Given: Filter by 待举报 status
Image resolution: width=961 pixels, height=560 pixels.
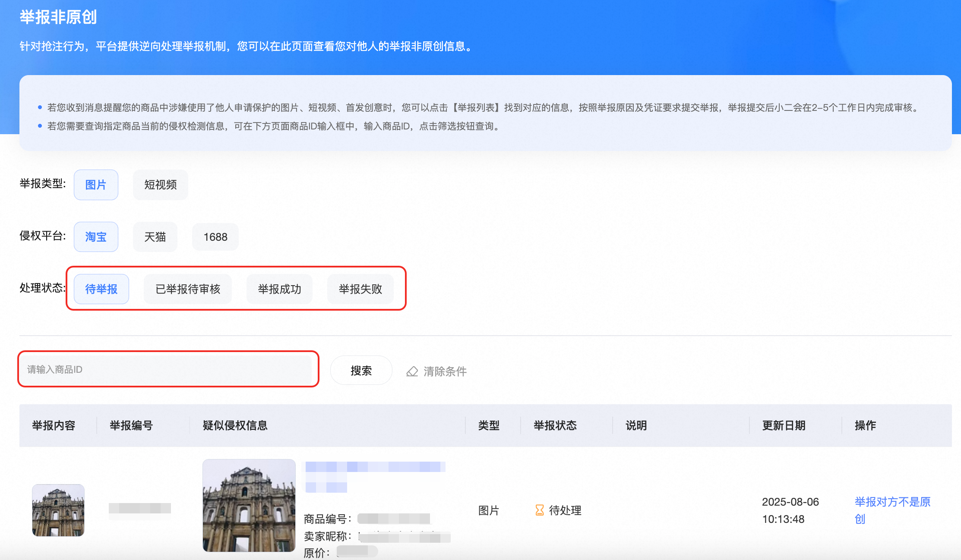Looking at the screenshot, I should [x=101, y=289].
